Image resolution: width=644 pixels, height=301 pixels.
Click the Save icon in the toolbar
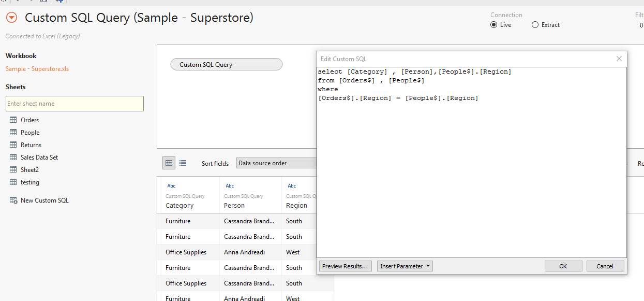click(x=43, y=2)
